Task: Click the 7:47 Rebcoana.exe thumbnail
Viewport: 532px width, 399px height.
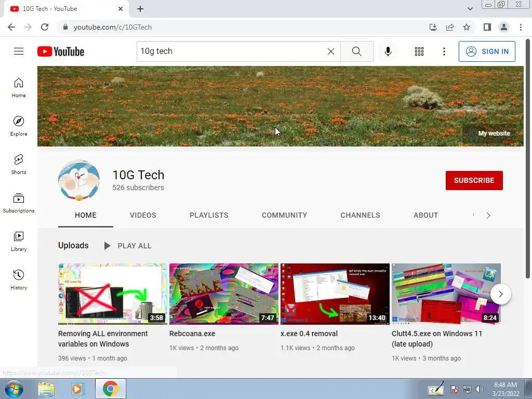Action: pos(223,294)
